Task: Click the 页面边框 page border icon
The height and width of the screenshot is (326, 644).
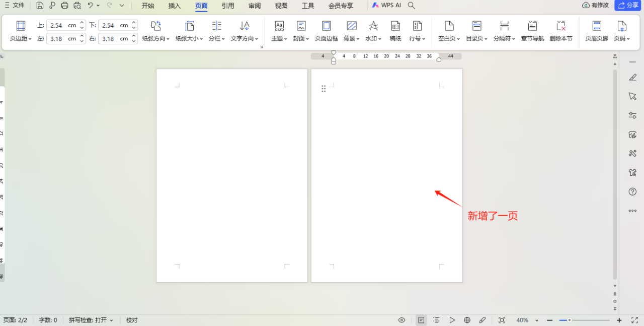Action: (327, 31)
